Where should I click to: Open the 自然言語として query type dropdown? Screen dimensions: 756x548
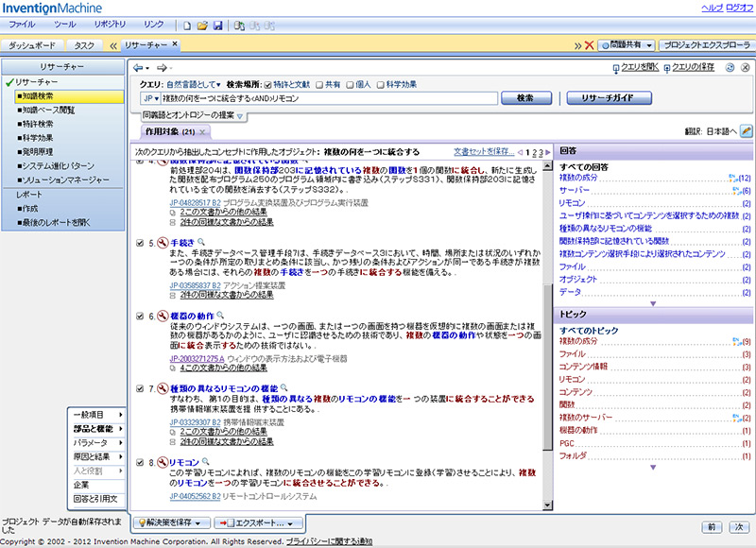tap(194, 84)
